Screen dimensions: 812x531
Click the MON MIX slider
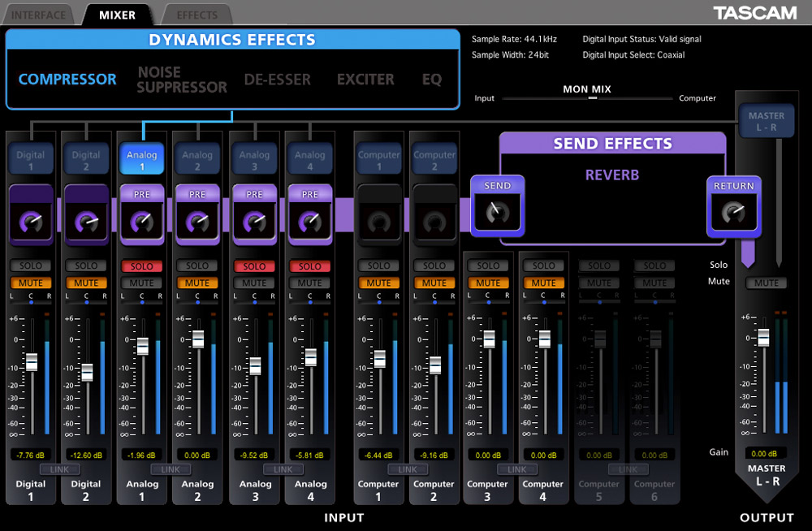(x=593, y=97)
